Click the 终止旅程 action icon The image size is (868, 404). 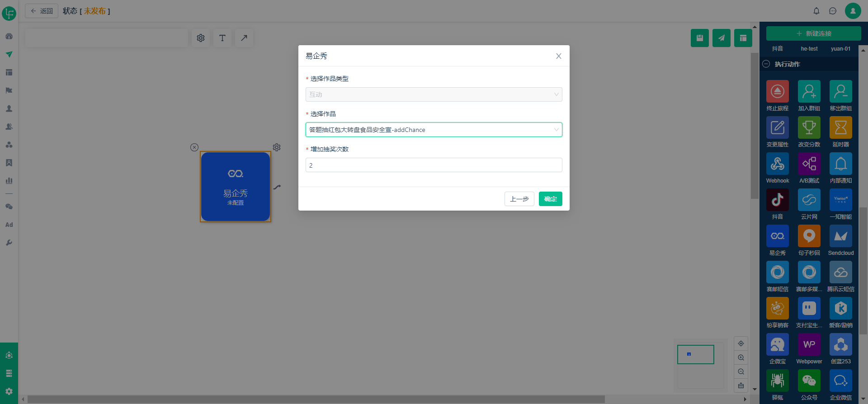click(x=777, y=91)
